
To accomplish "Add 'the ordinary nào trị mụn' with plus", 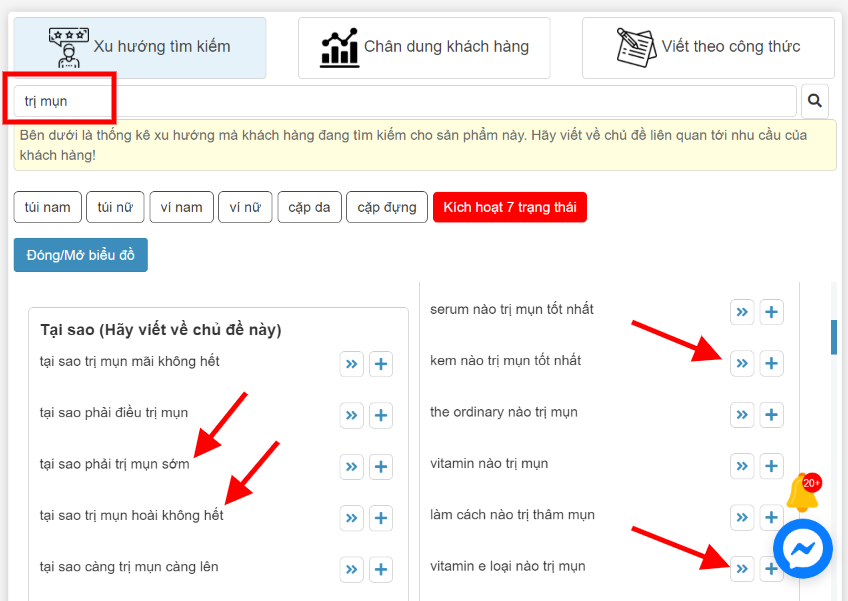I will click(x=771, y=415).
